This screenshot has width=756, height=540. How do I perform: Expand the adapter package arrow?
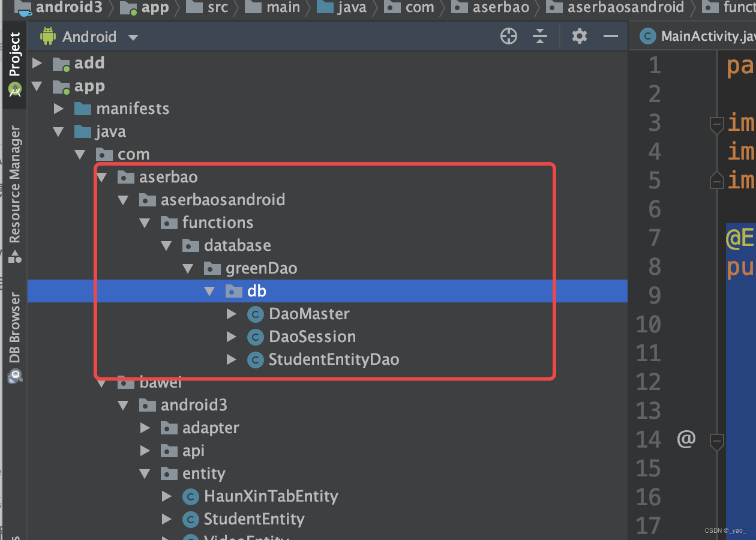click(145, 428)
